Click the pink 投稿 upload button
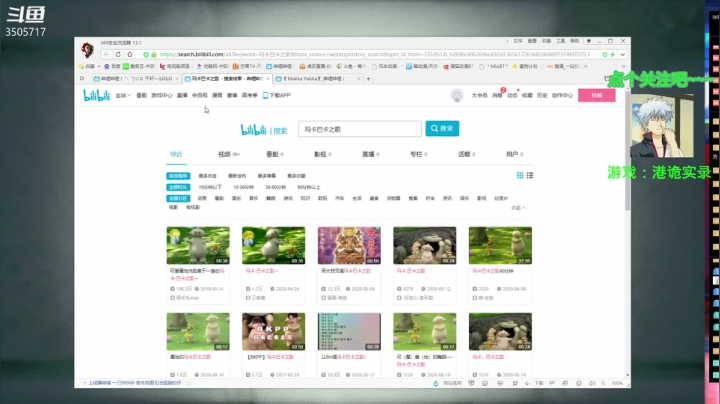 click(596, 95)
